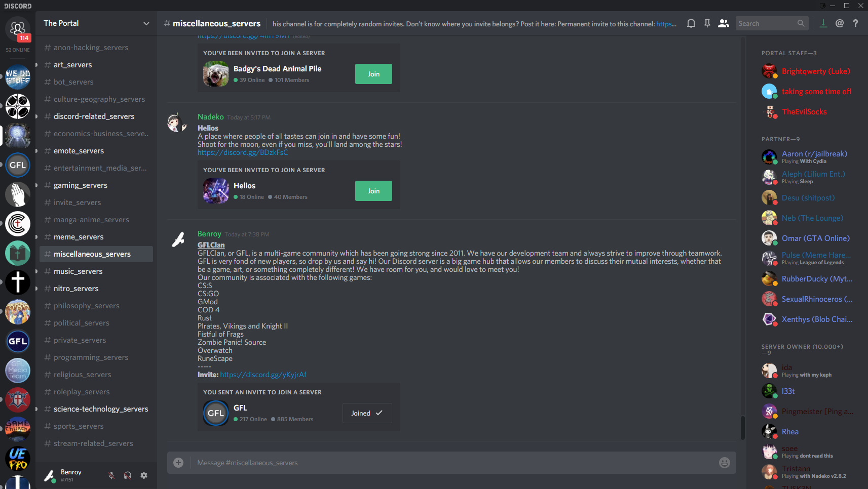Toggle the member list icon
Viewport: 868px width, 489px height.
pyautogui.click(x=724, y=23)
